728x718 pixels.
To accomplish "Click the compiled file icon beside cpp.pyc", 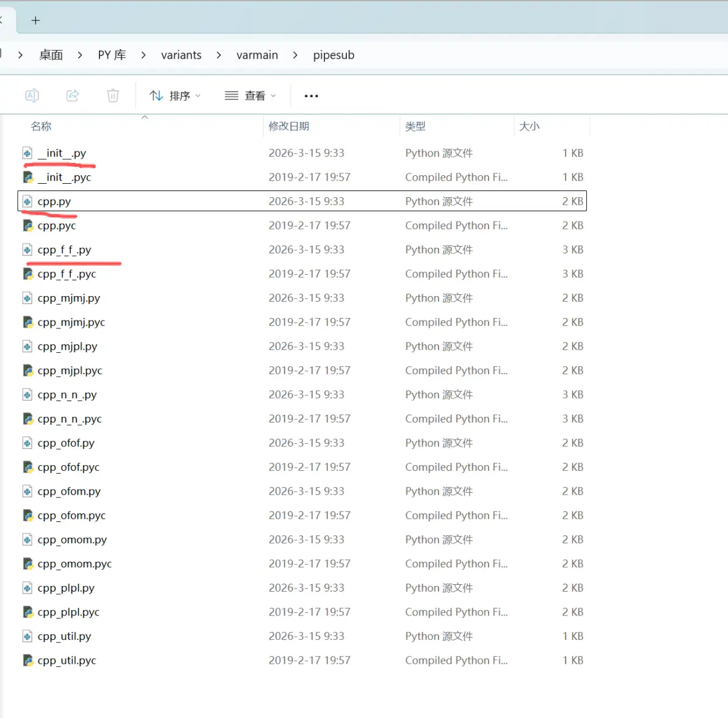I will click(28, 225).
